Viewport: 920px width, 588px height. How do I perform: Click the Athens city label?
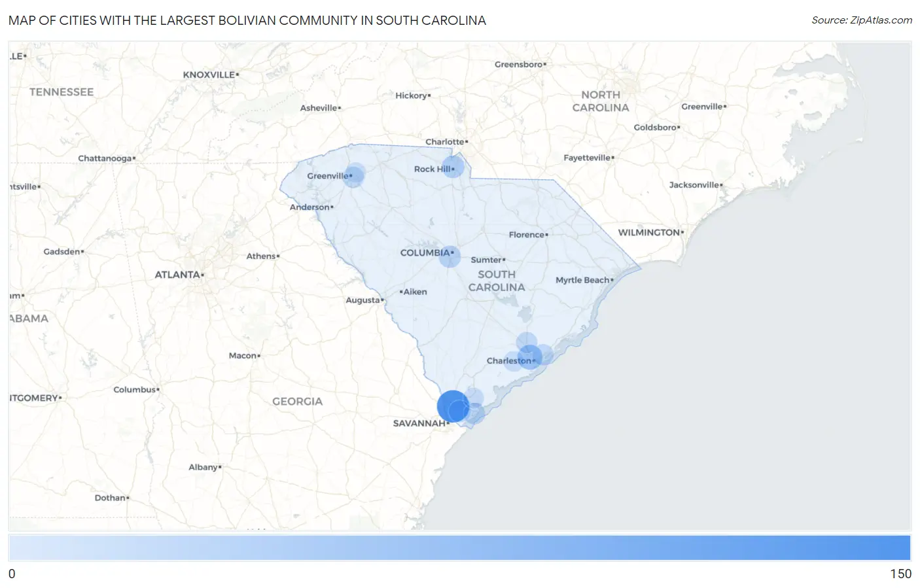click(262, 256)
